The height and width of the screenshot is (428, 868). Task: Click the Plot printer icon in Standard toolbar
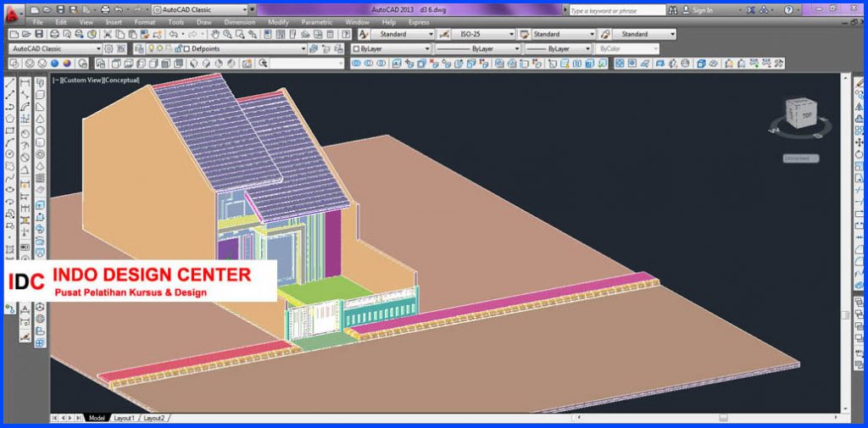pos(54,35)
